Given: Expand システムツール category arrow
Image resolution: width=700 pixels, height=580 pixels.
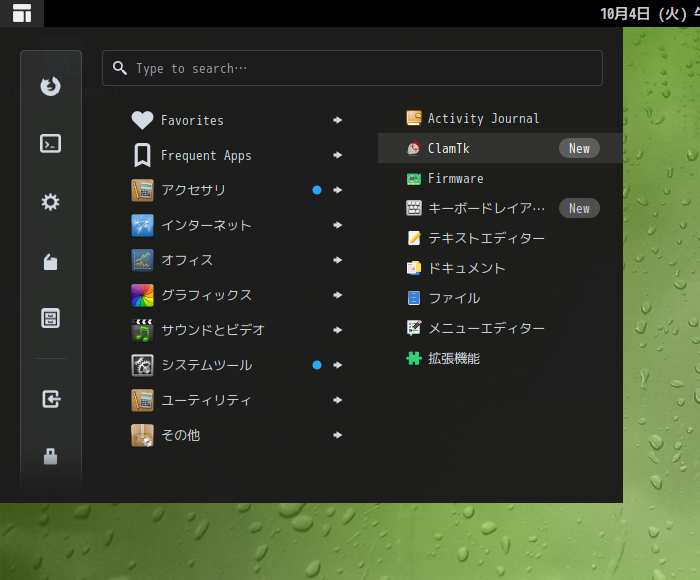Looking at the screenshot, I should pos(338,365).
